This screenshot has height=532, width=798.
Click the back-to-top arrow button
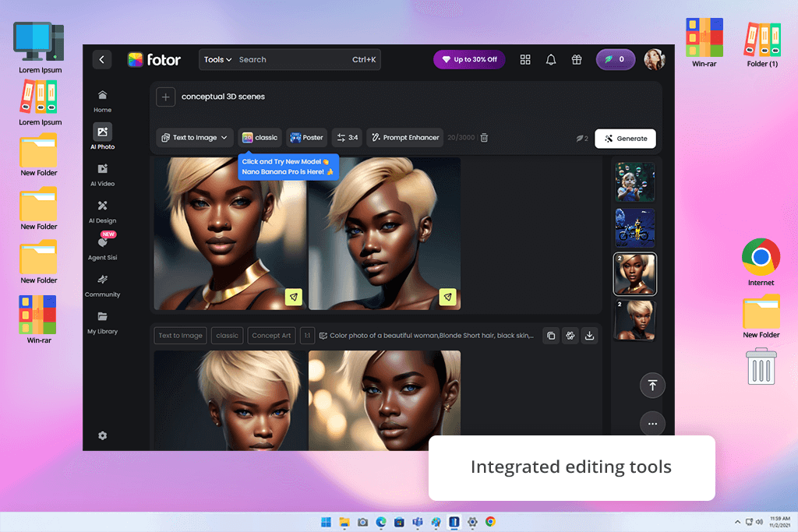pos(652,386)
